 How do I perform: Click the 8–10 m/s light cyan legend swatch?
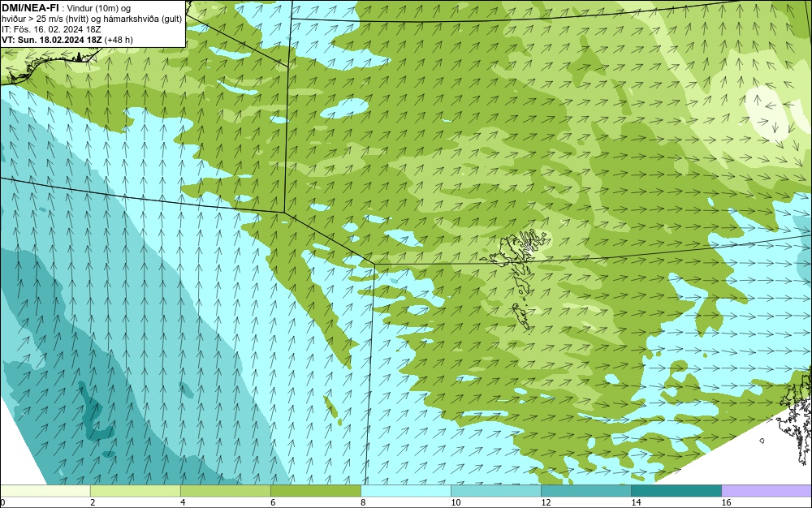tap(405, 490)
